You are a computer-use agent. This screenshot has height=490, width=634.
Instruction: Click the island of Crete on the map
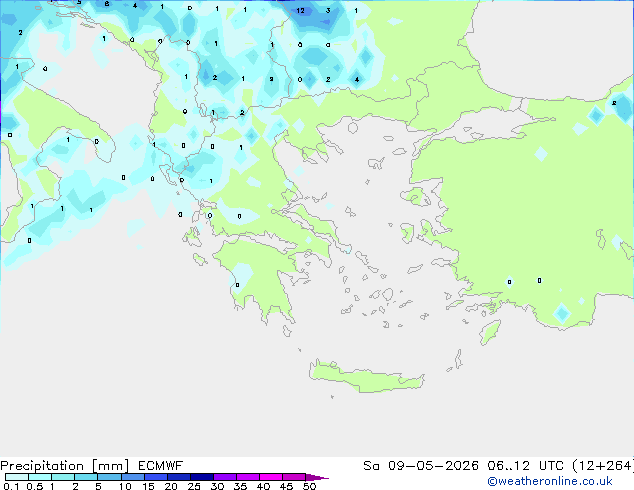click(x=366, y=376)
